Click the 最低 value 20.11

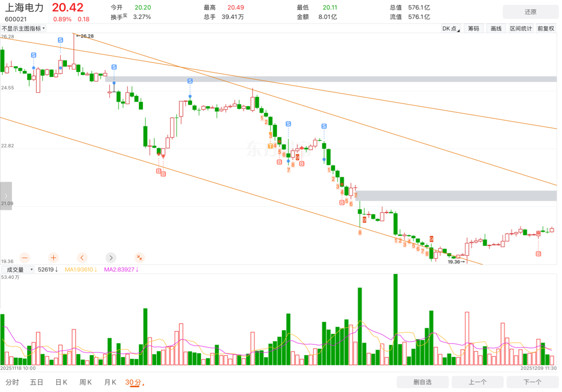[330, 7]
